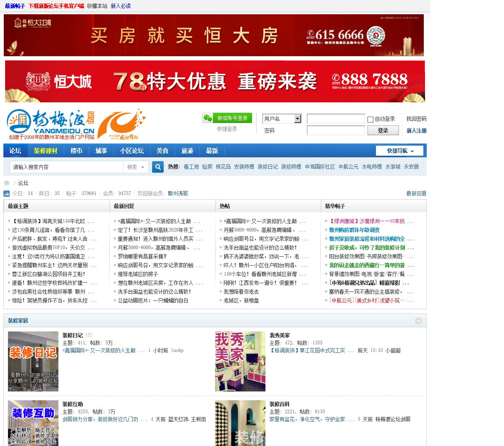This screenshot has height=446, width=504.
Task: Click the home icon in breadcrumb
Action: (x=7, y=183)
